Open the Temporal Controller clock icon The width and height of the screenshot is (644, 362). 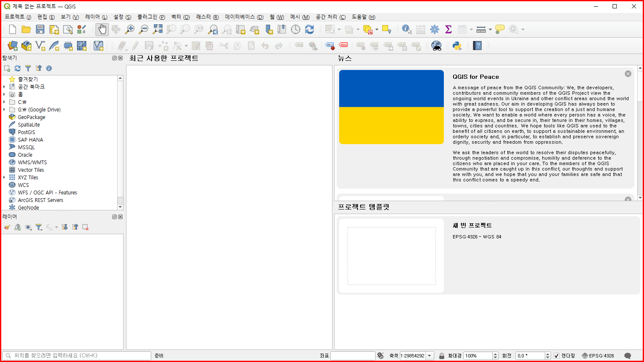[x=296, y=29]
